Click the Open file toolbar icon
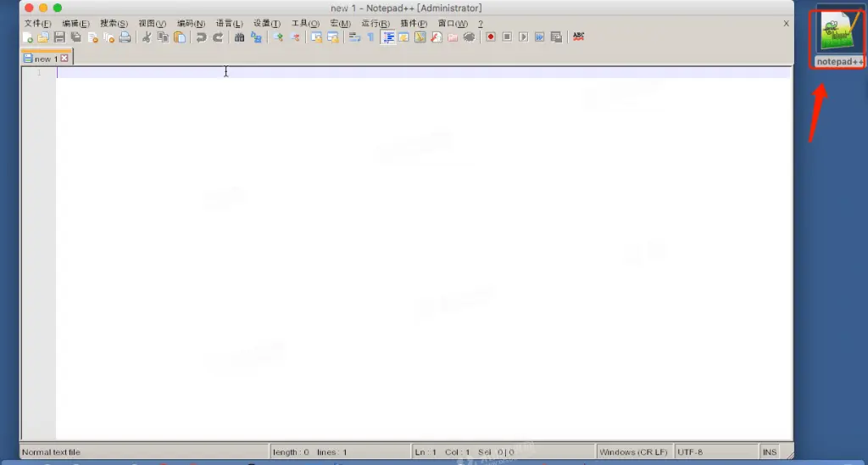The width and height of the screenshot is (868, 465). pyautogui.click(x=43, y=37)
